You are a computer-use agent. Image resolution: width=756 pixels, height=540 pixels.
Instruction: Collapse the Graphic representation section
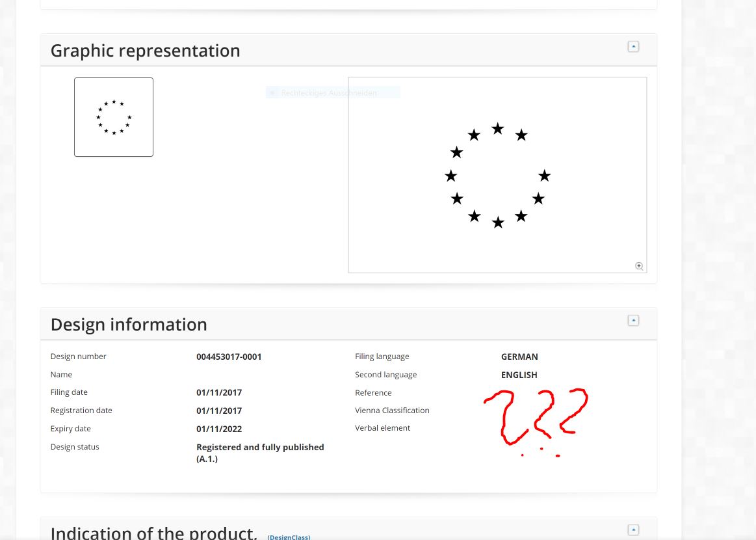point(633,47)
